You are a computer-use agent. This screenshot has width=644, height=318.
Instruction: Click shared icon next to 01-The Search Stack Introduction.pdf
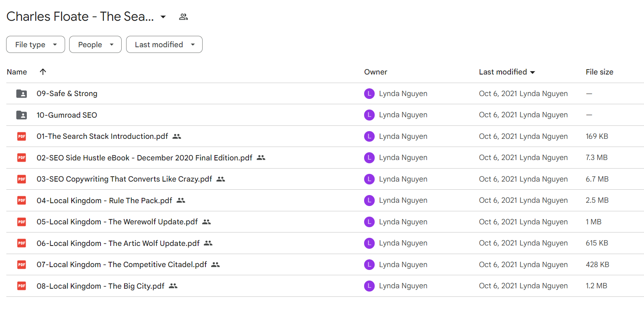pos(177,136)
